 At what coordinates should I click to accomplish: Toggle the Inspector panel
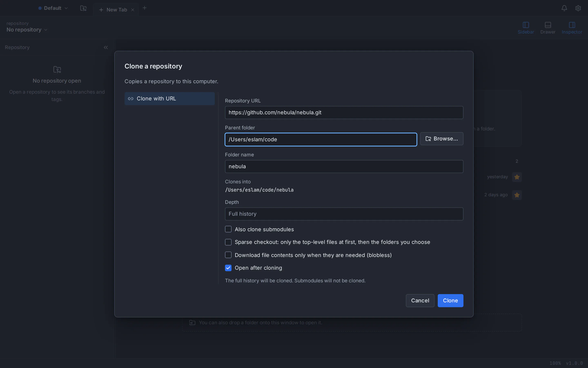coord(572,28)
